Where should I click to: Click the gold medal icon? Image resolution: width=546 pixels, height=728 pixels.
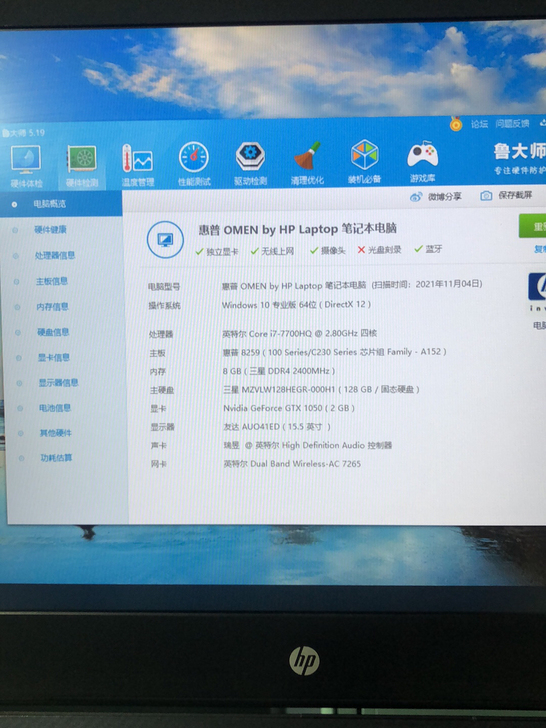456,124
